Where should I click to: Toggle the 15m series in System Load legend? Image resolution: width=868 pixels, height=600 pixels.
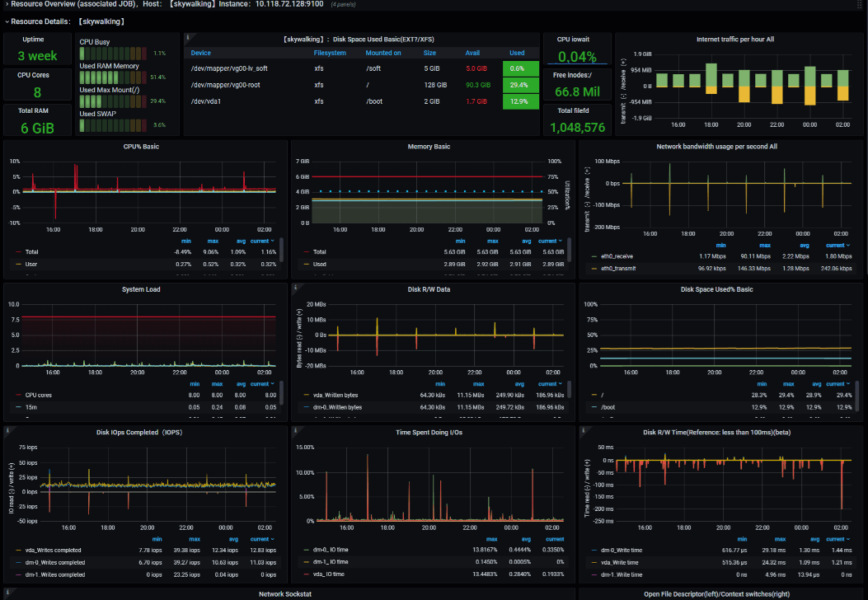[31, 407]
